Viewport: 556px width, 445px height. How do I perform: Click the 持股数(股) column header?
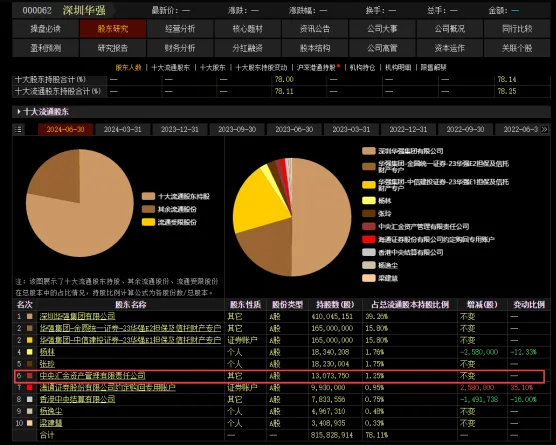[335, 305]
